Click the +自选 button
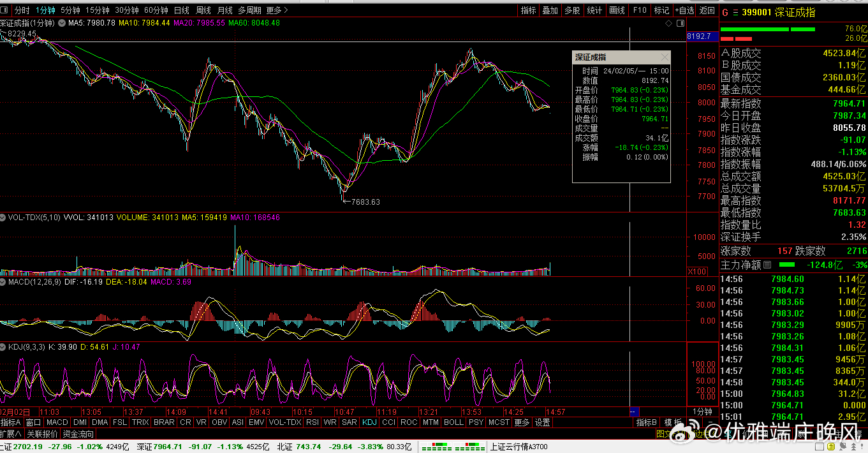868x453 pixels. pos(684,10)
